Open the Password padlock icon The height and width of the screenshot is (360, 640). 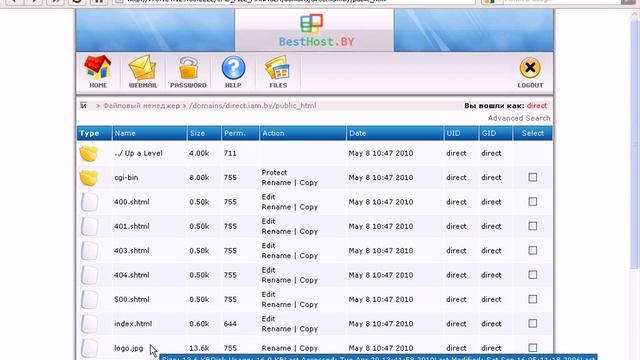pos(188,72)
